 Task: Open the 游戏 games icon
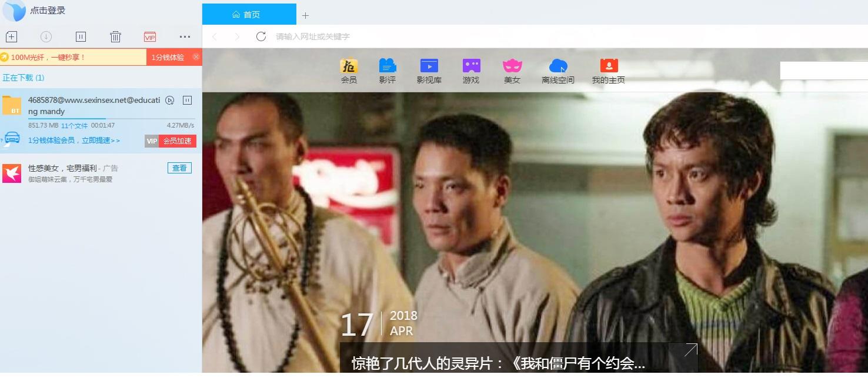pyautogui.click(x=471, y=71)
